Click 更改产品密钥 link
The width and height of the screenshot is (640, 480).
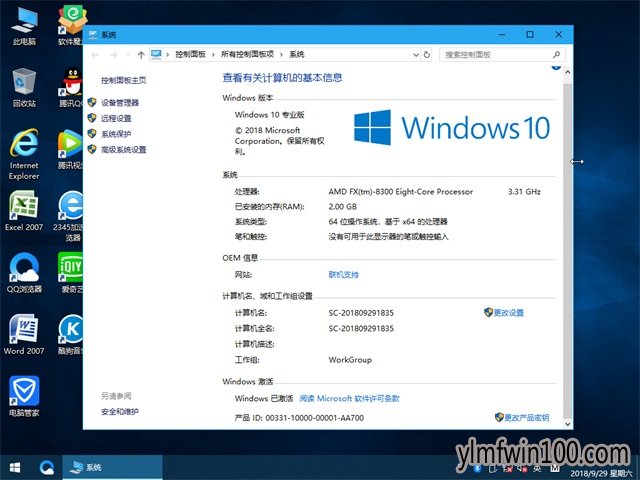click(527, 418)
